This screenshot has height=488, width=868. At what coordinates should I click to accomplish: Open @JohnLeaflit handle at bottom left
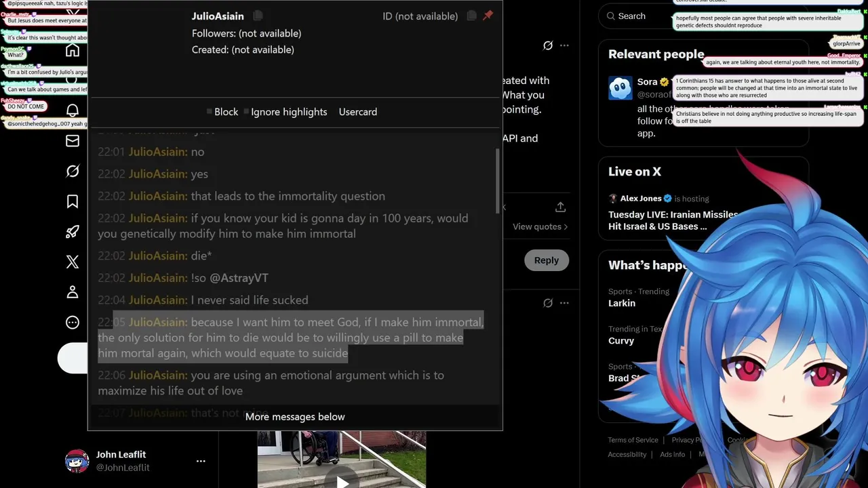click(123, 468)
